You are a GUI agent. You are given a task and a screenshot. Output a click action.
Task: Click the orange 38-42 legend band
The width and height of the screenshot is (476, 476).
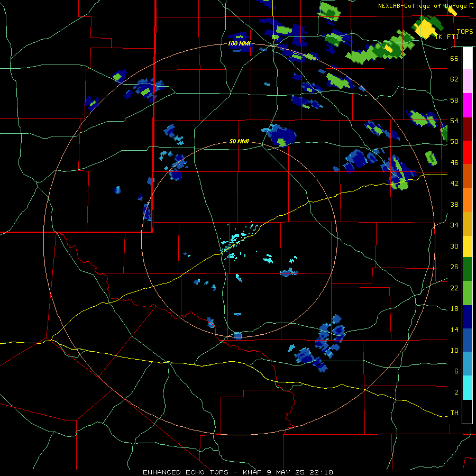467,200
